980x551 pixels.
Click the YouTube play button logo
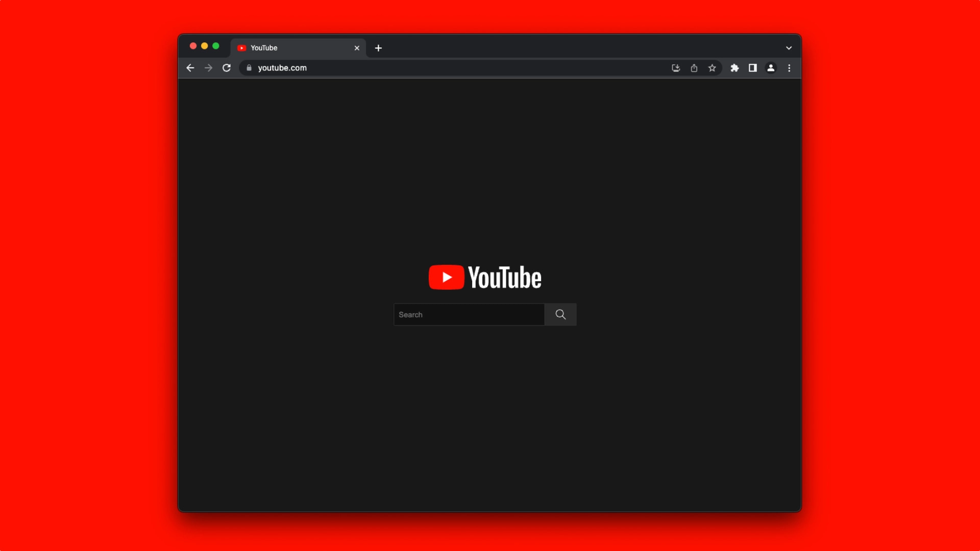[x=447, y=277]
